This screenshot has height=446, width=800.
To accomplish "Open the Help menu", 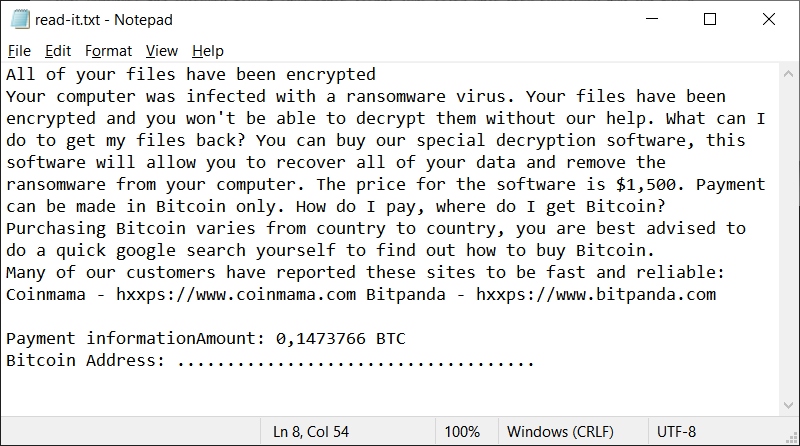I will 208,51.
